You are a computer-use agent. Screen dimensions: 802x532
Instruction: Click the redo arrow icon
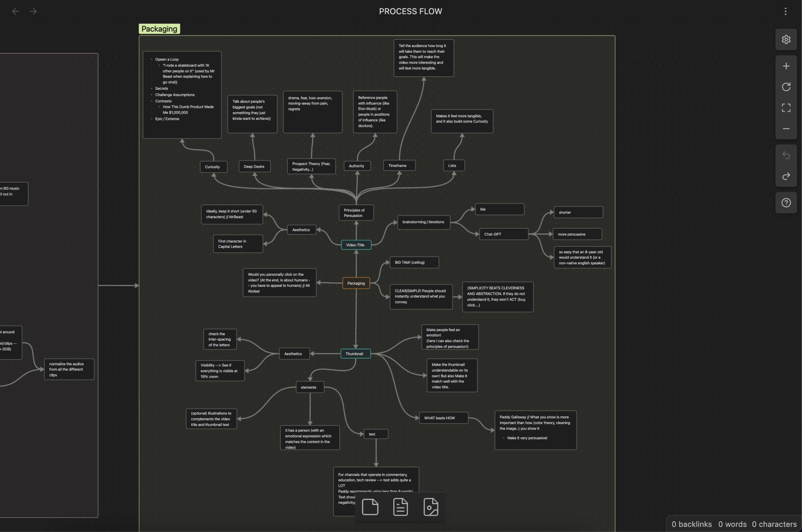786,176
